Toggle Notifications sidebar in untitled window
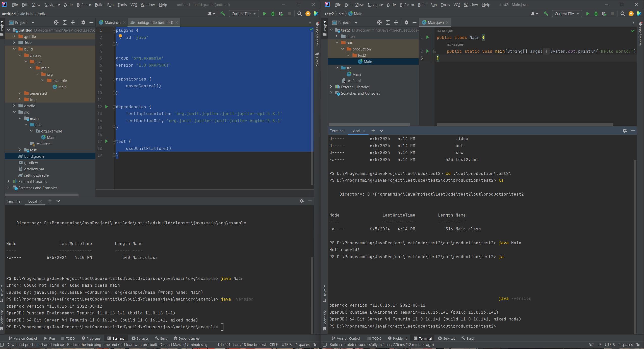The height and width of the screenshot is (349, 644). [x=317, y=34]
